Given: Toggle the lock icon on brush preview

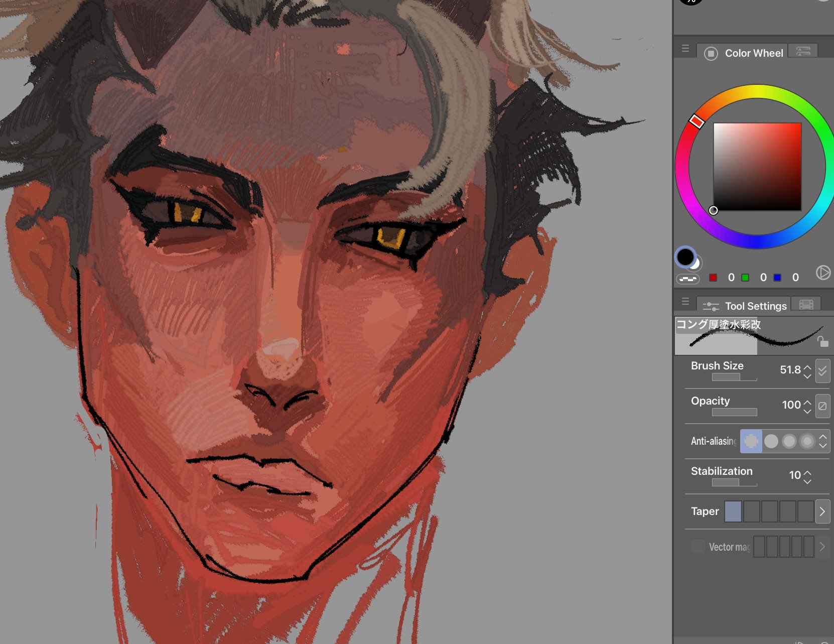Looking at the screenshot, I should [x=823, y=342].
